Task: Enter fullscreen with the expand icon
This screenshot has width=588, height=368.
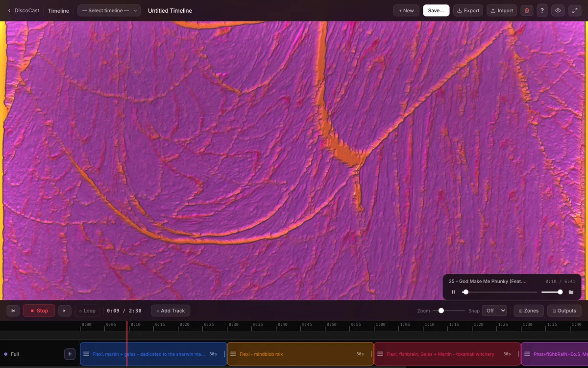Action: 575,10
